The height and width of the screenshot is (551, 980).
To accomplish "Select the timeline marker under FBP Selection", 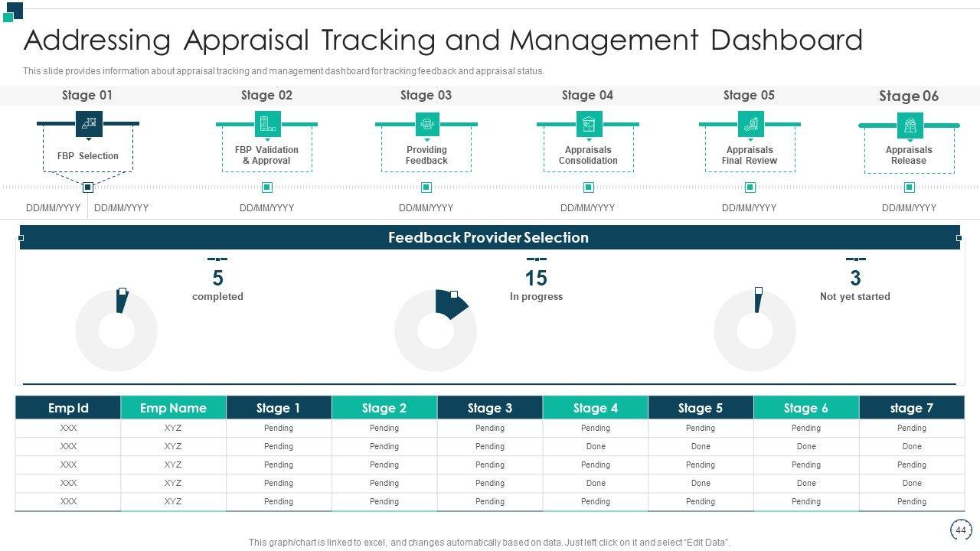I will [88, 187].
